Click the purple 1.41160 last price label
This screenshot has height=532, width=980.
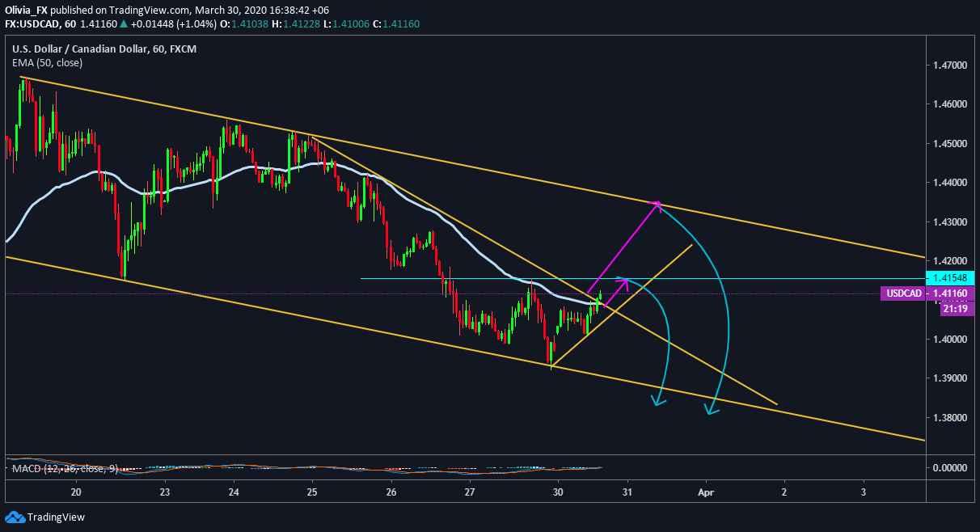950,293
